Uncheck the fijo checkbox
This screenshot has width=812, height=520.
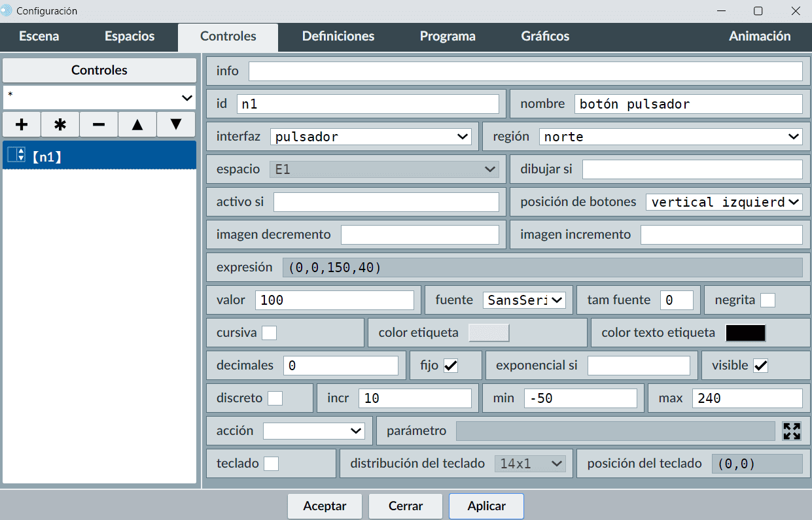451,366
